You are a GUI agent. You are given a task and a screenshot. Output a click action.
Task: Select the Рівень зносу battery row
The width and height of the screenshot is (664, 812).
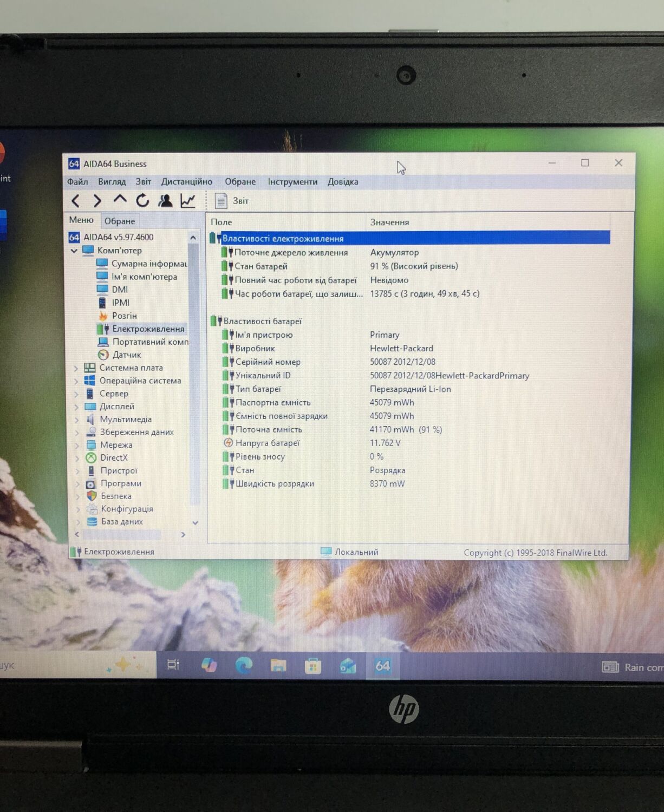260,457
